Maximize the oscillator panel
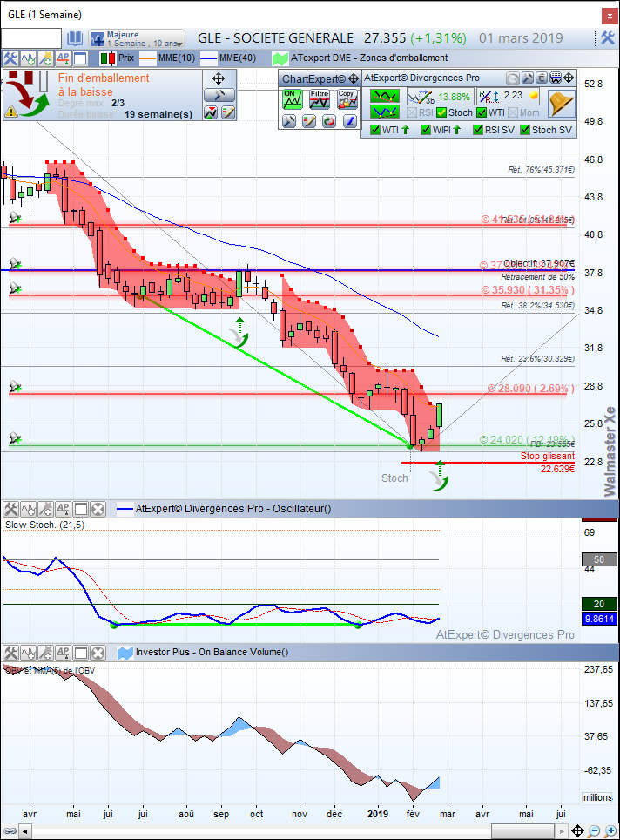Screen dimensions: 620x840 [80, 509]
